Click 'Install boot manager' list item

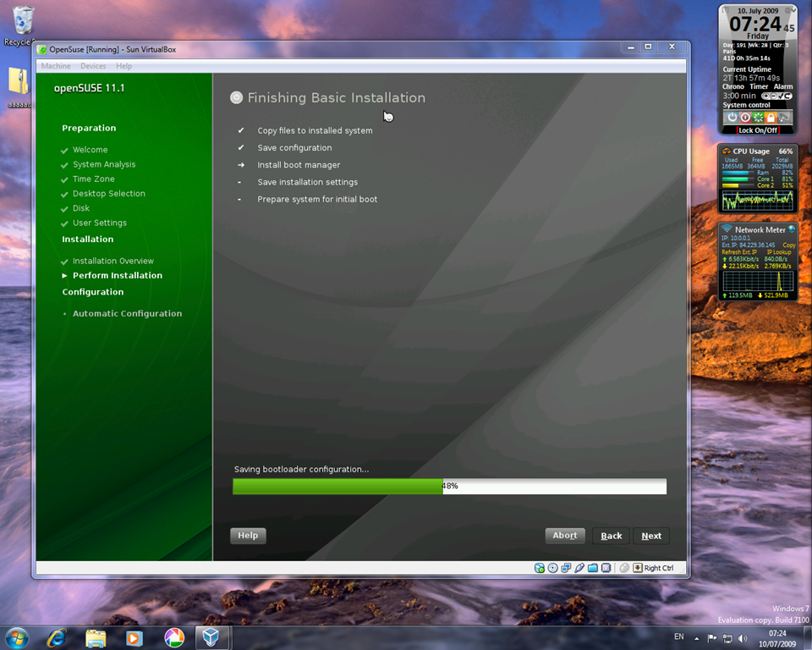point(299,165)
